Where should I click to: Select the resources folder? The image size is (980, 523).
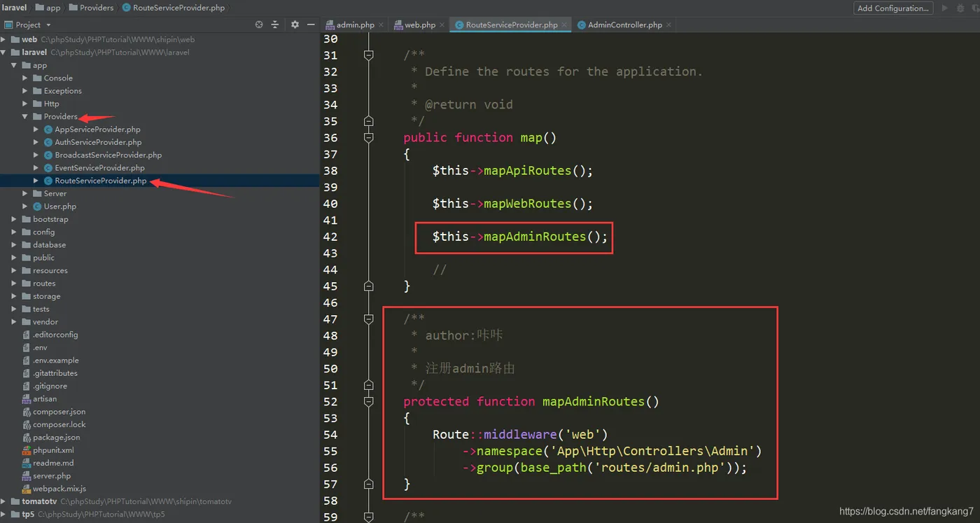click(50, 270)
